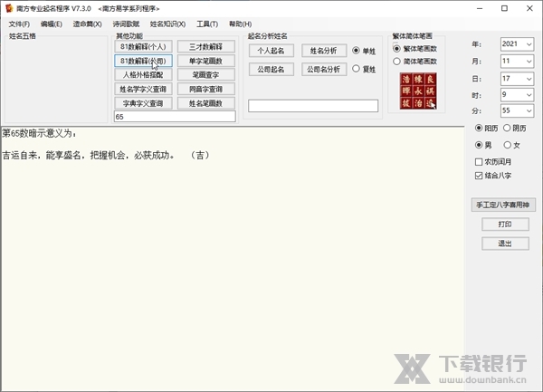The image size is (543, 392).
Task: Open the 帮助(H) menu
Action: [x=241, y=24]
